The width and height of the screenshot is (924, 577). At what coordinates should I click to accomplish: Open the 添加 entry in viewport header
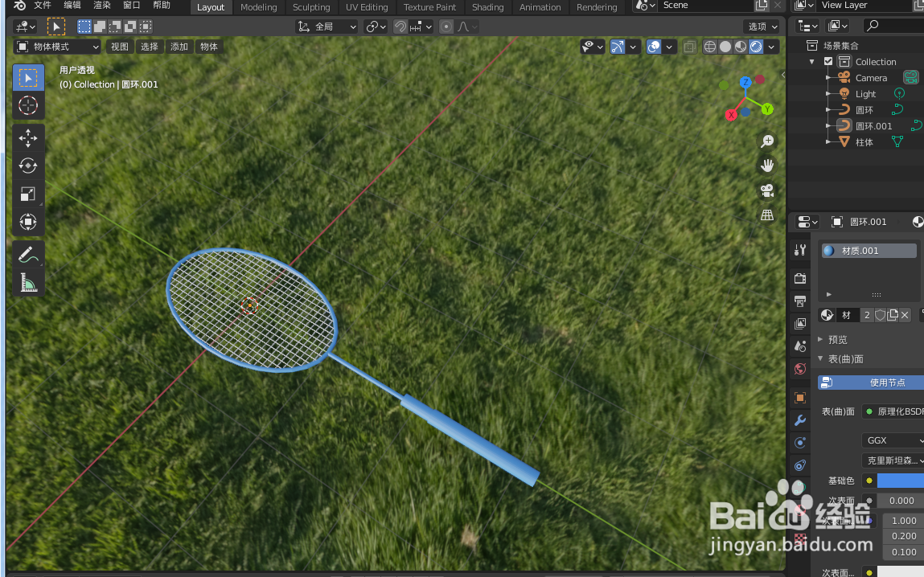179,46
